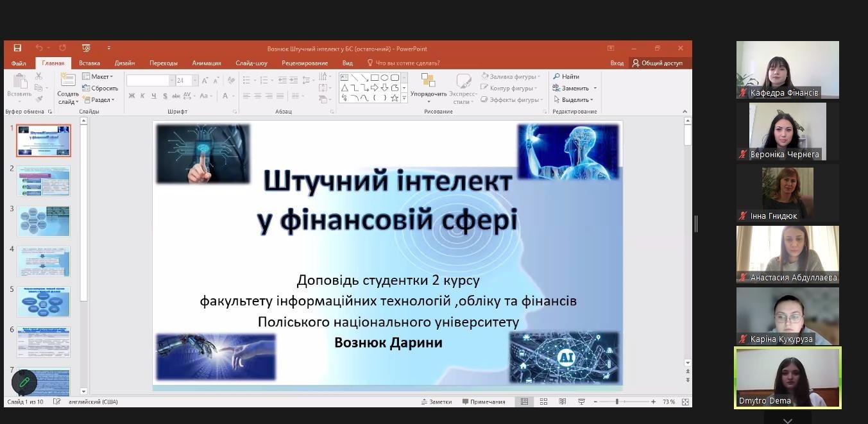Open the Вставка (Insert) ribbon tab
The image size is (868, 424).
point(89,63)
